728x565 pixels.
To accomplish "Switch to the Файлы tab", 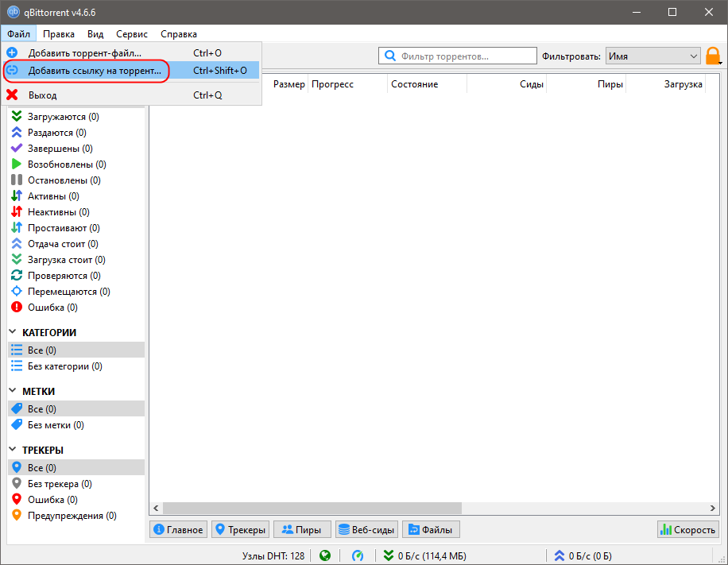I will tap(431, 529).
